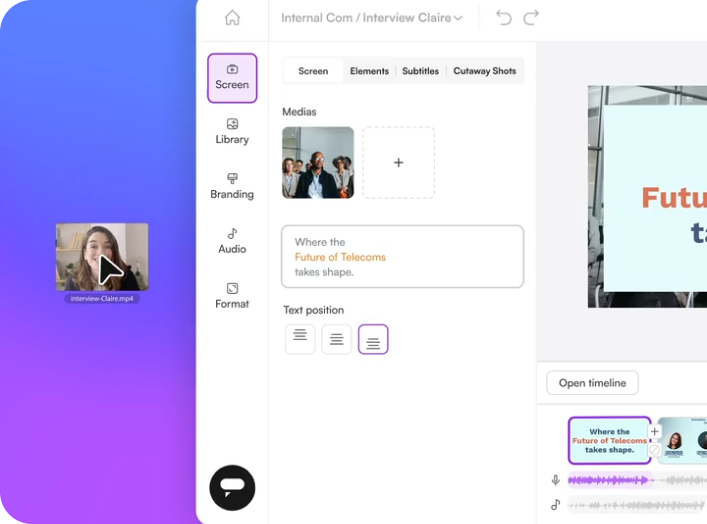This screenshot has height=524, width=707.
Task: Click the microphone voice track icon
Action: (556, 480)
